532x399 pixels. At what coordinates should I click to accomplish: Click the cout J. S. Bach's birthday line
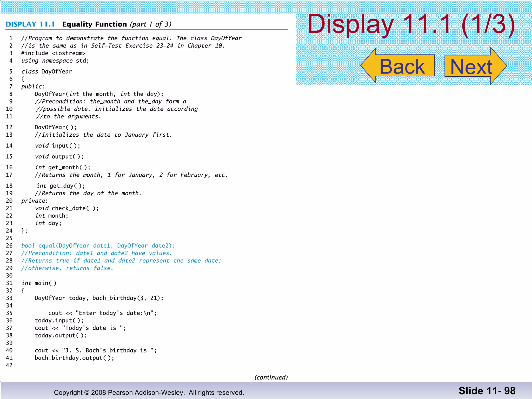(96, 350)
